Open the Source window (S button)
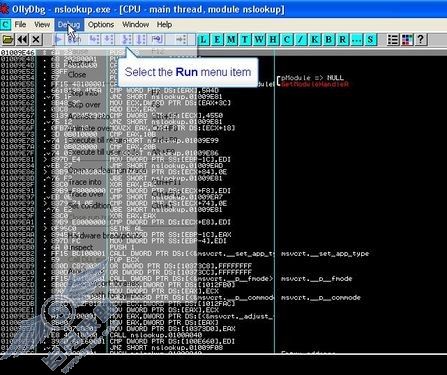This screenshot has height=375, width=447. pos(370,40)
